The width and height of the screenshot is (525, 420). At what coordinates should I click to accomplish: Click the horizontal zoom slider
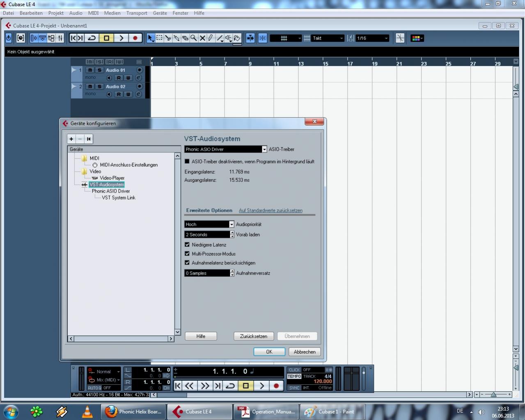(493, 395)
